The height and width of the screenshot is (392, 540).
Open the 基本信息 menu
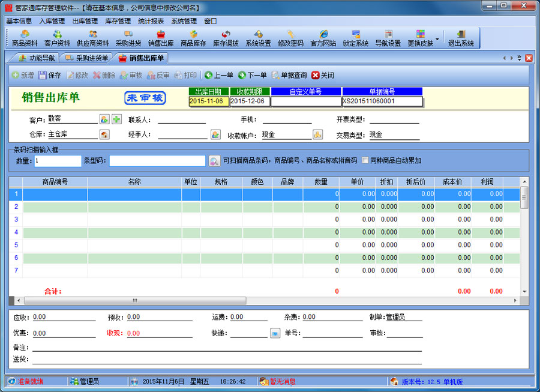coord(19,21)
